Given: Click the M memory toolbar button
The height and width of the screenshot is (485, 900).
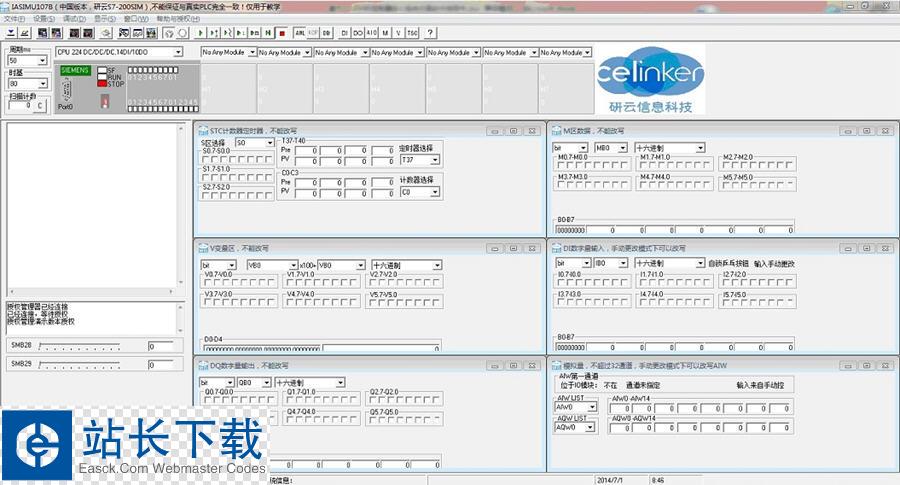Looking at the screenshot, I should point(386,32).
